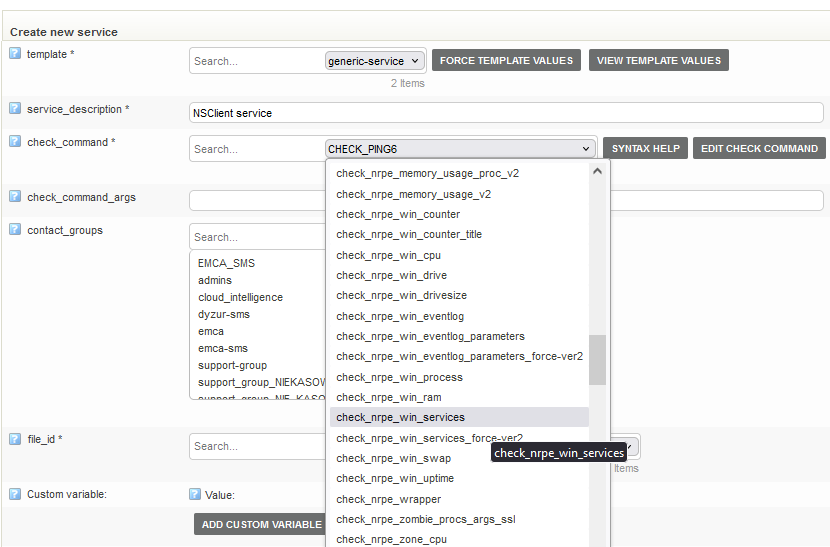
Task: Click help icon beside file_id label
Action: pos(15,439)
